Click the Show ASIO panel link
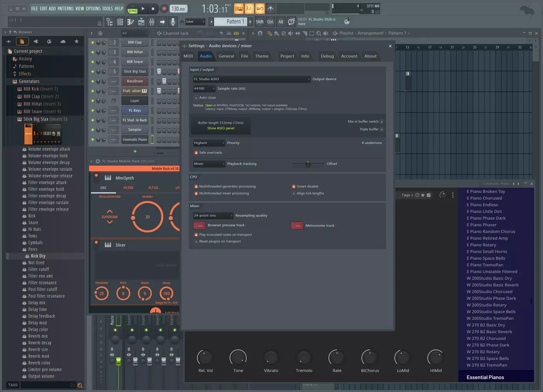 (221, 128)
